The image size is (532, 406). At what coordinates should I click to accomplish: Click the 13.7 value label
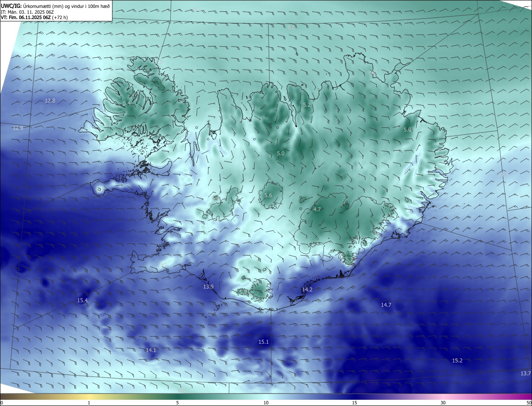click(526, 374)
